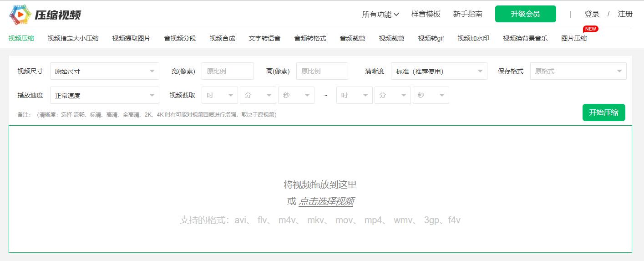Viewport: 644px width, 261px height.
Task: Switch to 视频指定大小压缩 tab
Action: (x=73, y=38)
